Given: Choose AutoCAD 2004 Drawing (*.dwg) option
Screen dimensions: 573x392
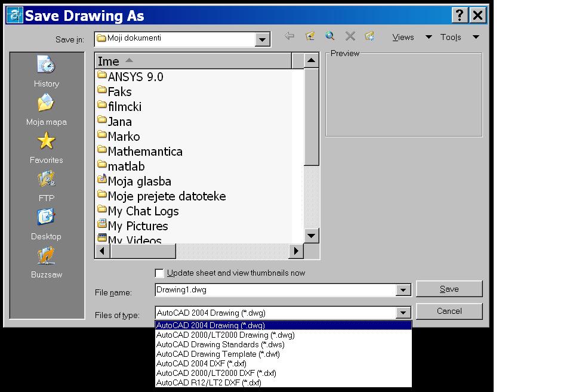Looking at the screenshot, I should (x=283, y=325).
